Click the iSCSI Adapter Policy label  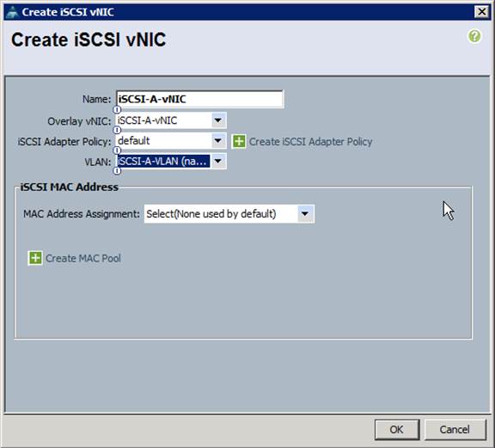(x=64, y=142)
